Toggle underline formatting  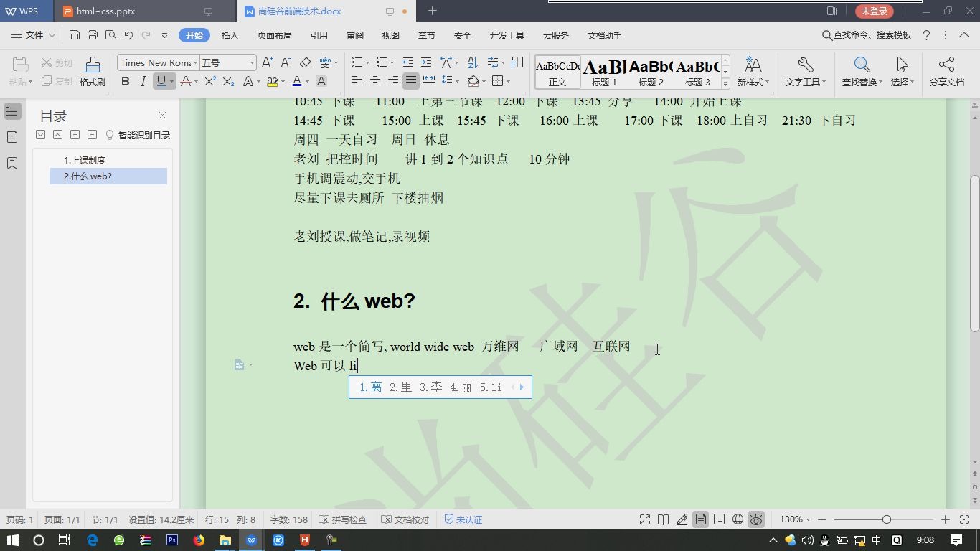coord(159,81)
